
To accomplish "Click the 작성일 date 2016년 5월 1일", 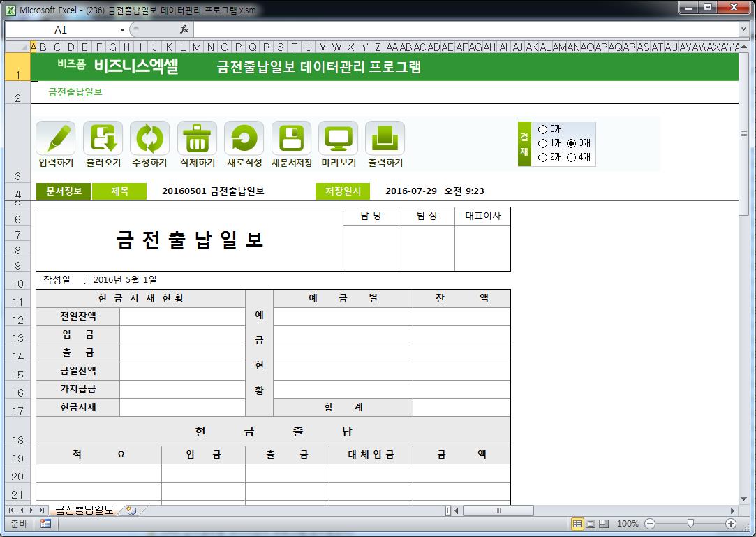I will point(125,280).
